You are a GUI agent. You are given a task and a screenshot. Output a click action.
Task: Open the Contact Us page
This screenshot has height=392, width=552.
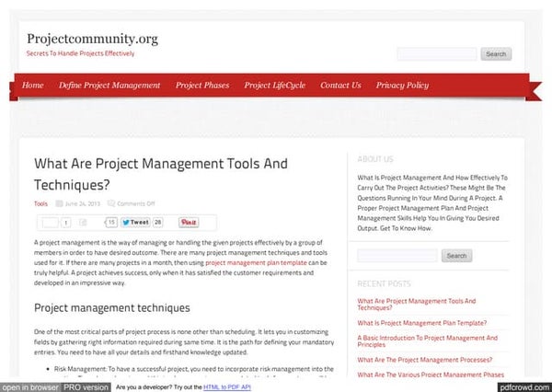click(340, 86)
